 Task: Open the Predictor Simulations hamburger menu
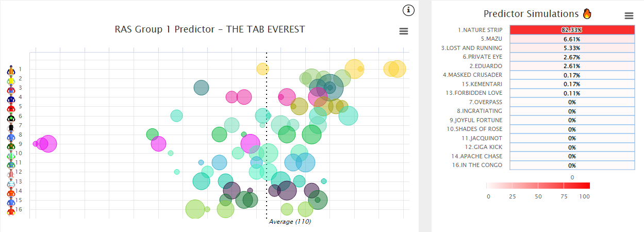point(629,15)
